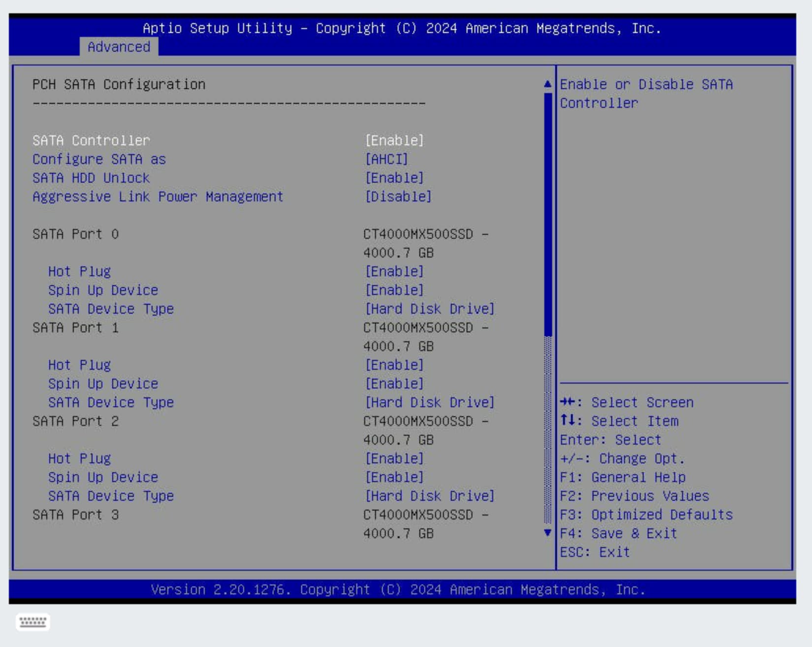Click the Select Screen arrows hint
The image size is (812, 647).
tap(626, 402)
